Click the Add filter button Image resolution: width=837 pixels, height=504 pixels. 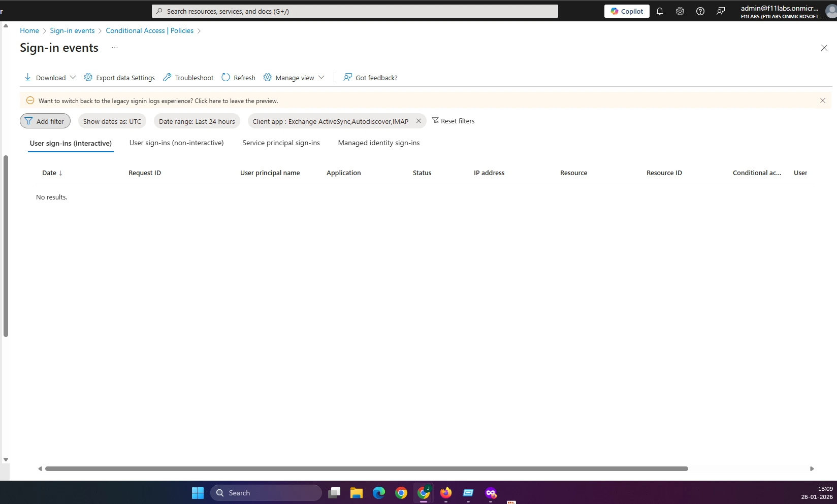(x=45, y=121)
